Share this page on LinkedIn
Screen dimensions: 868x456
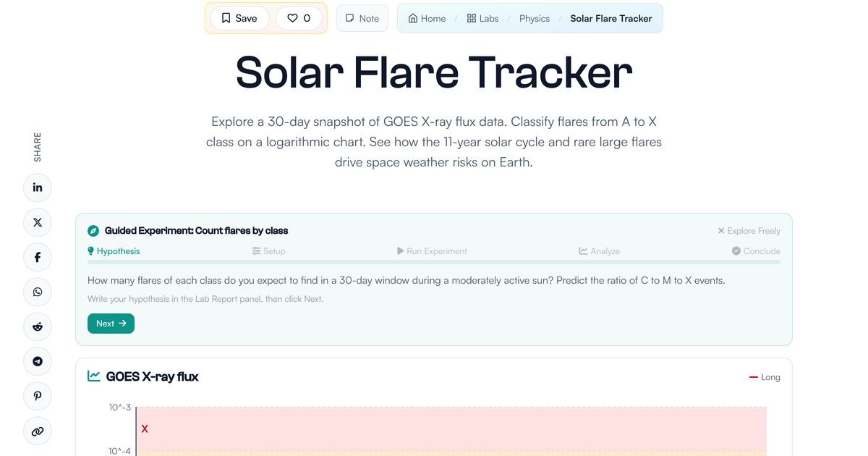[x=38, y=187]
